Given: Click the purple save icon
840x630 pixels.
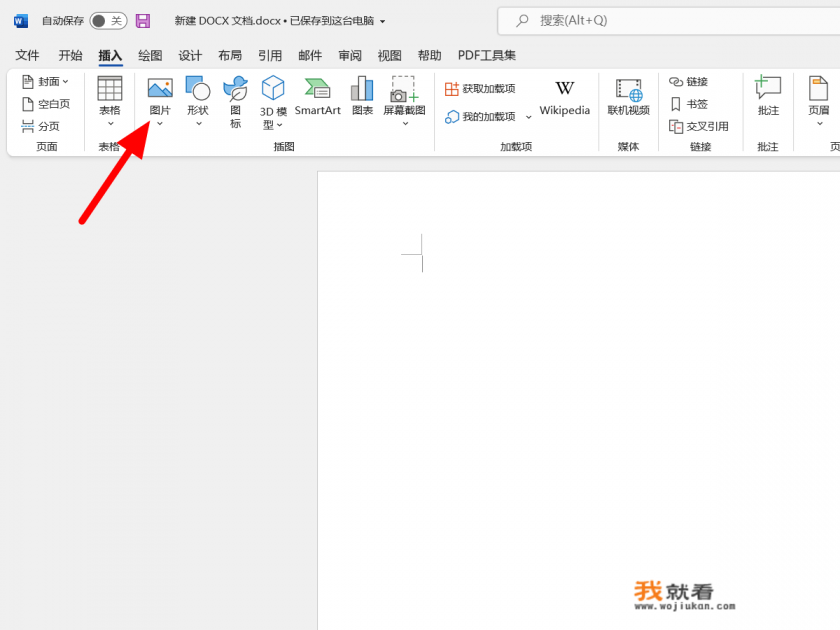Looking at the screenshot, I should [x=142, y=20].
